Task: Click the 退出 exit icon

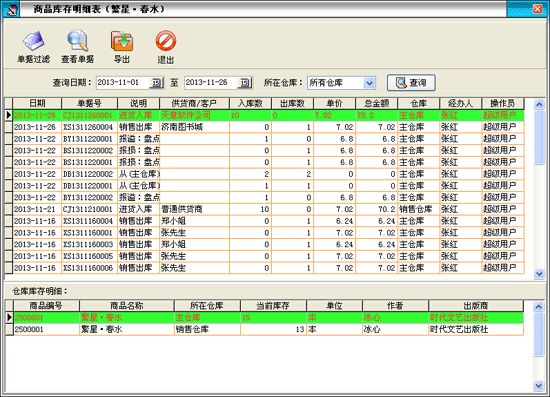Action: [x=166, y=41]
